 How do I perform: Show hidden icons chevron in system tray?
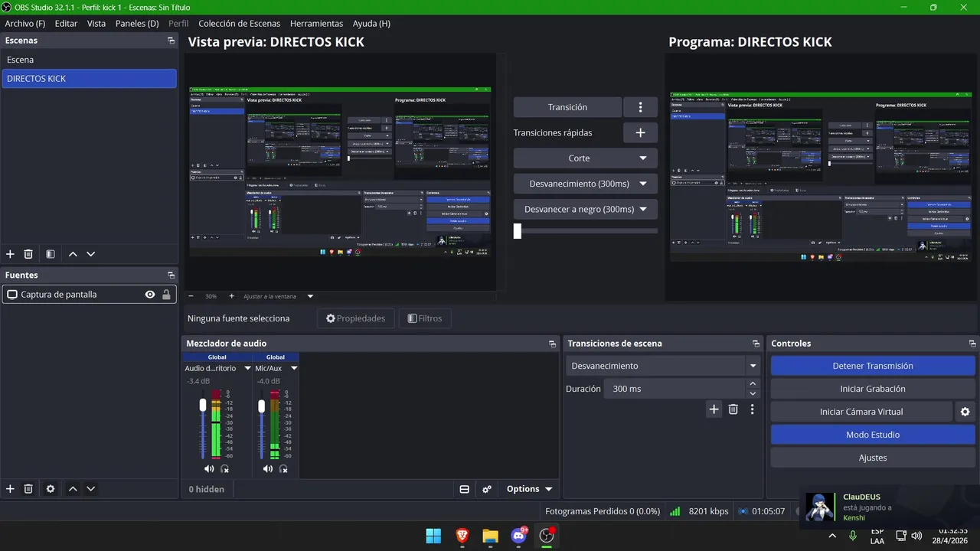point(832,536)
